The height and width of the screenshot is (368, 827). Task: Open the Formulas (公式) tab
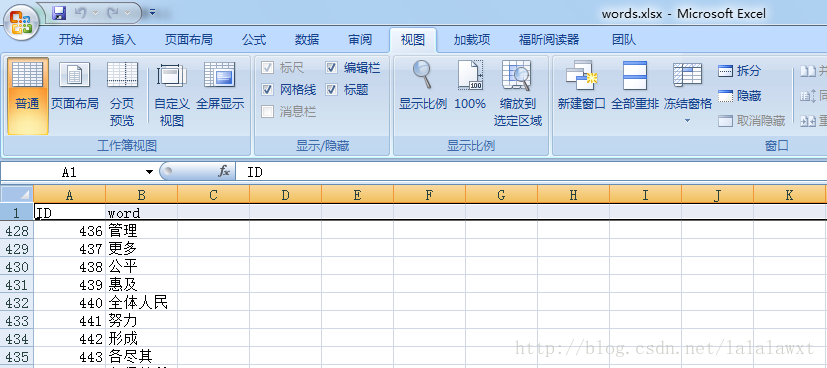click(x=254, y=40)
